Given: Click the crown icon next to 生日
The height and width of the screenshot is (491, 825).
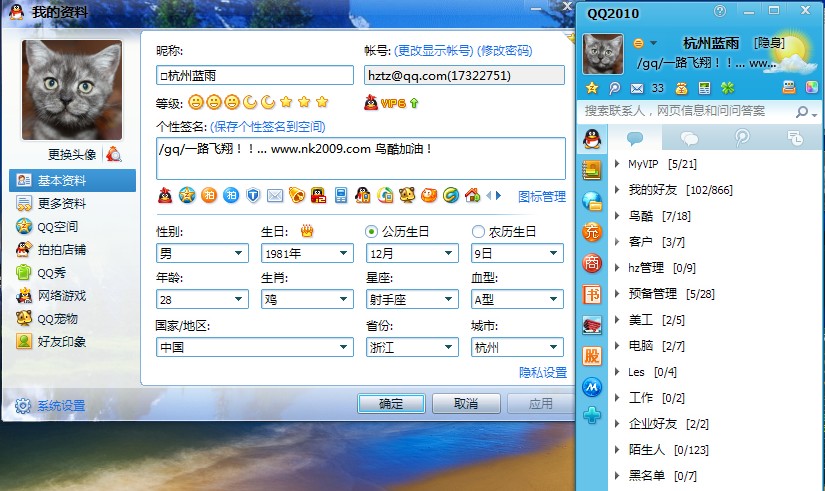Looking at the screenshot, I should click(307, 231).
